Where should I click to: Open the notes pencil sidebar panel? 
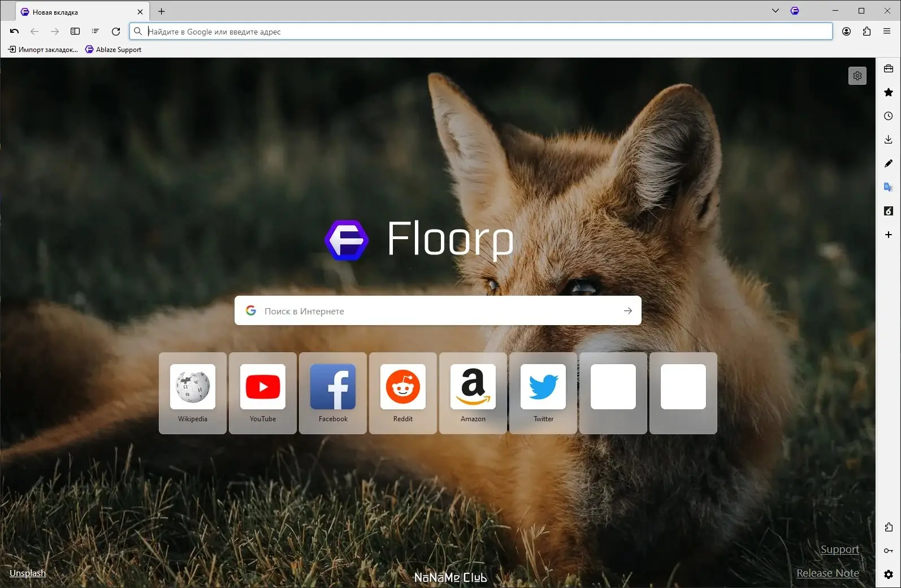point(889,163)
